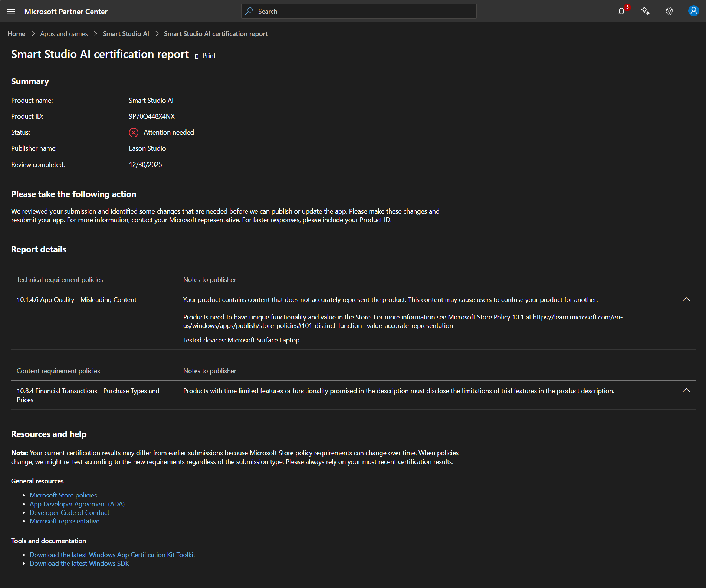Open the notifications bell
Image resolution: width=706 pixels, height=588 pixels.
click(621, 11)
